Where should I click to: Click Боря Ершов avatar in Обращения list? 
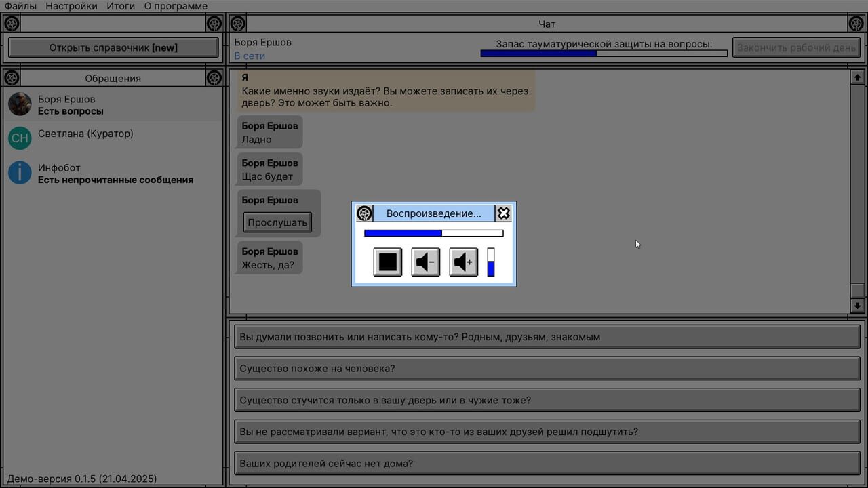click(x=20, y=104)
